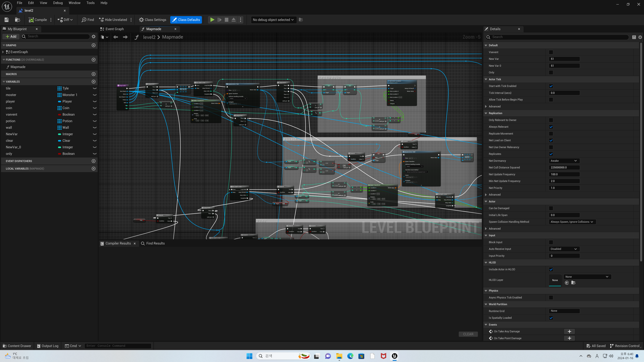Viewport: 644px width, 362px height.
Task: Add a new variable with plus icon
Action: (x=94, y=82)
